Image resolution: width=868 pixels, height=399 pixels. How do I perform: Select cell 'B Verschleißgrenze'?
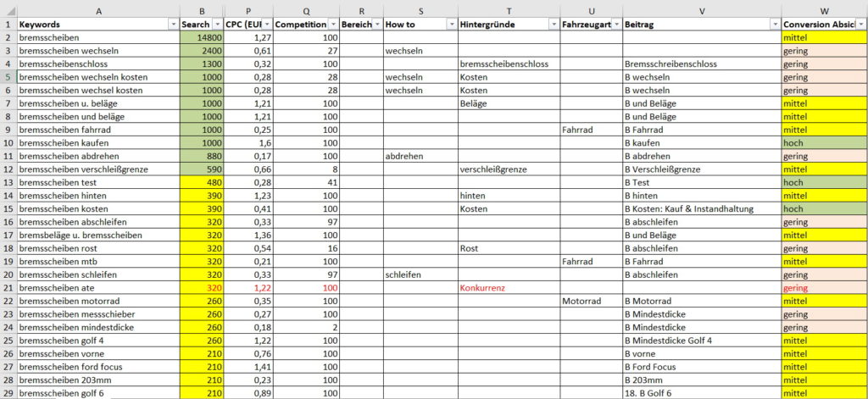click(x=702, y=169)
